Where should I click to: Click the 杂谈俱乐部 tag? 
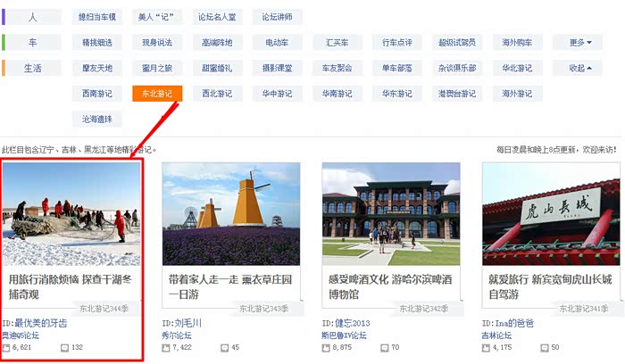coord(457,68)
